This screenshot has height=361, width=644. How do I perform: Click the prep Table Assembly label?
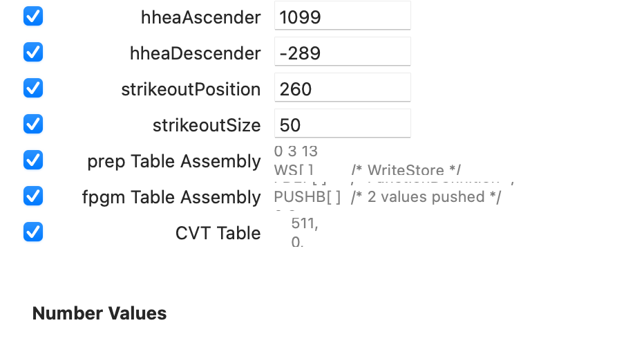point(173,161)
